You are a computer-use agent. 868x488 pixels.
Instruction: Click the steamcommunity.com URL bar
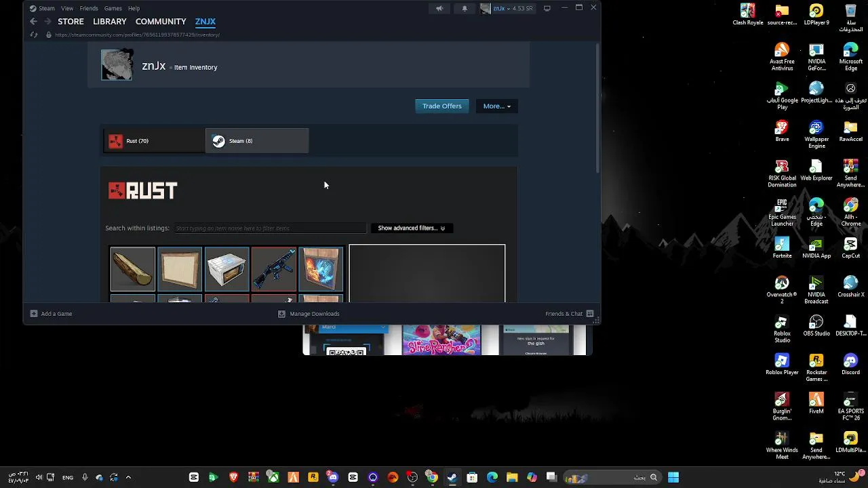click(137, 35)
